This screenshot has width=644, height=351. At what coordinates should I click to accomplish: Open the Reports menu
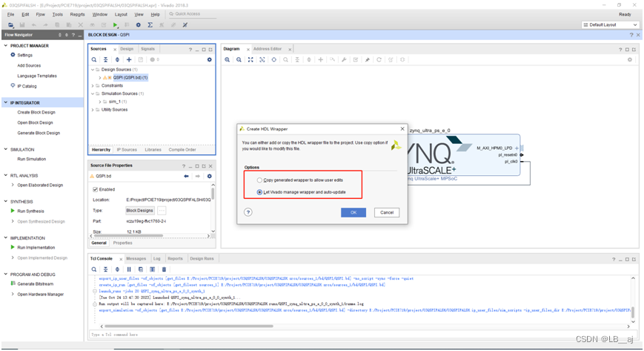pos(77,14)
